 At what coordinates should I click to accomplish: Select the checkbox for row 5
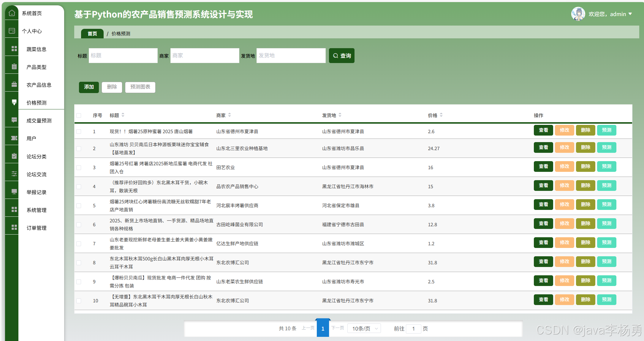[79, 205]
